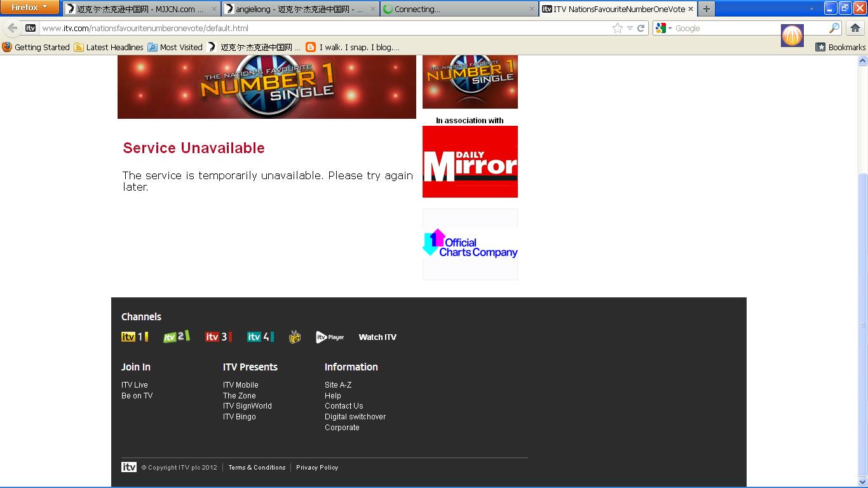Viewport: 868px width, 488px height.
Task: Open the ITV2 channel icon
Action: coord(176,337)
